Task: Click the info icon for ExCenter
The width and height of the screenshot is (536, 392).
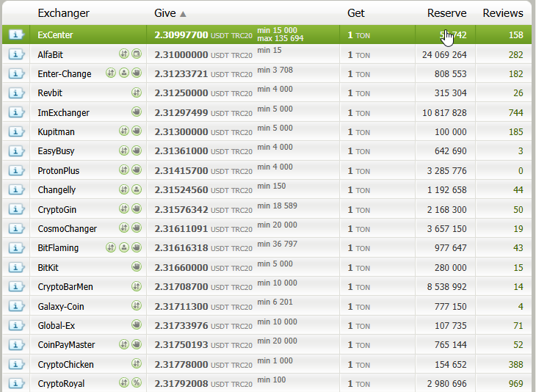Action: click(15, 35)
